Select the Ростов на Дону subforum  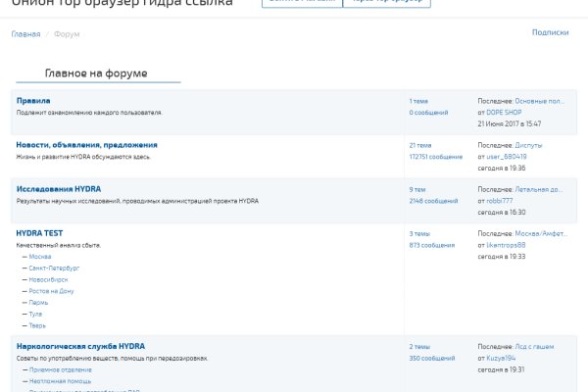coord(51,291)
